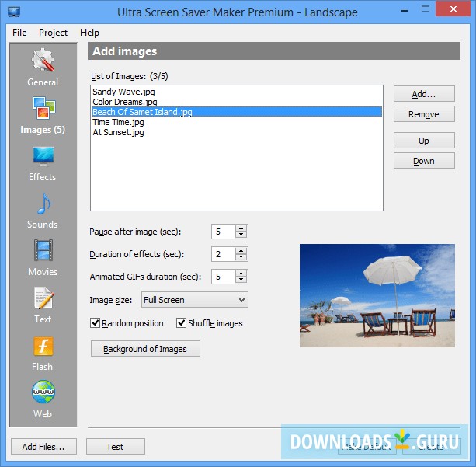Uncheck the Random position checkbox
The width and height of the screenshot is (476, 467).
tap(95, 322)
